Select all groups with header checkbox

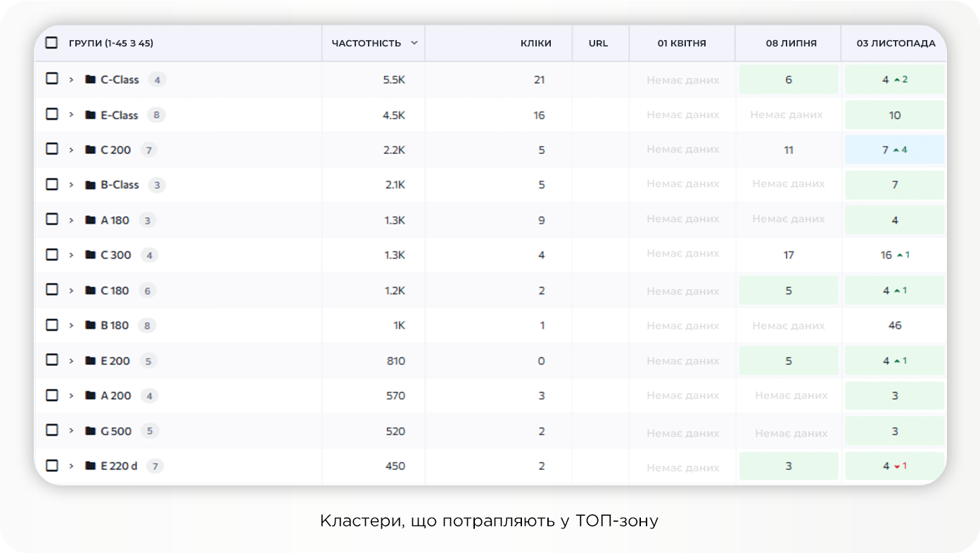(51, 43)
